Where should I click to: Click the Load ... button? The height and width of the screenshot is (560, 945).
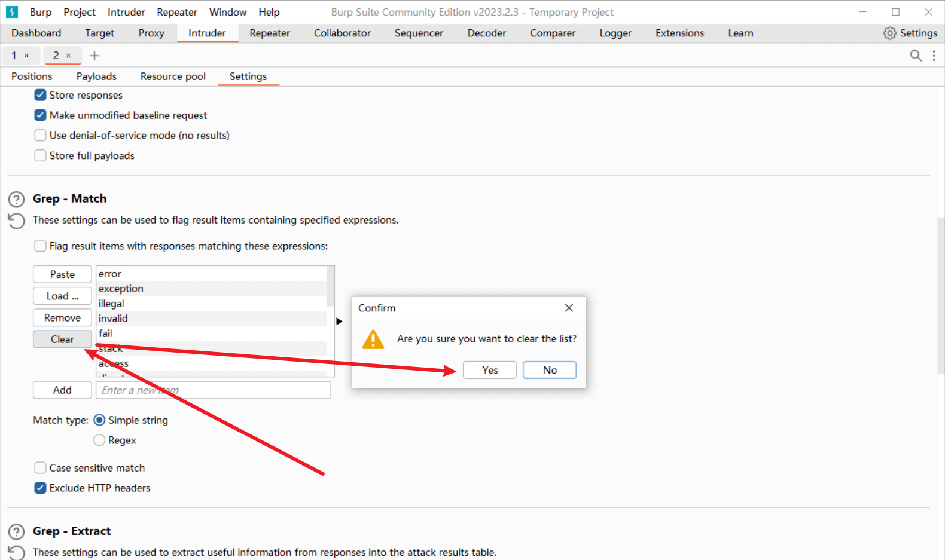coord(62,296)
